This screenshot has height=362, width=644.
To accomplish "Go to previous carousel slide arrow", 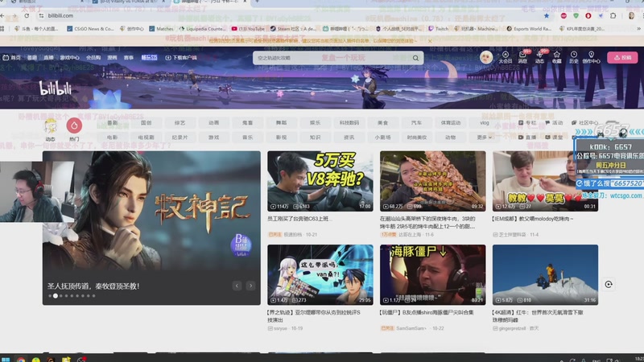I will (x=237, y=286).
